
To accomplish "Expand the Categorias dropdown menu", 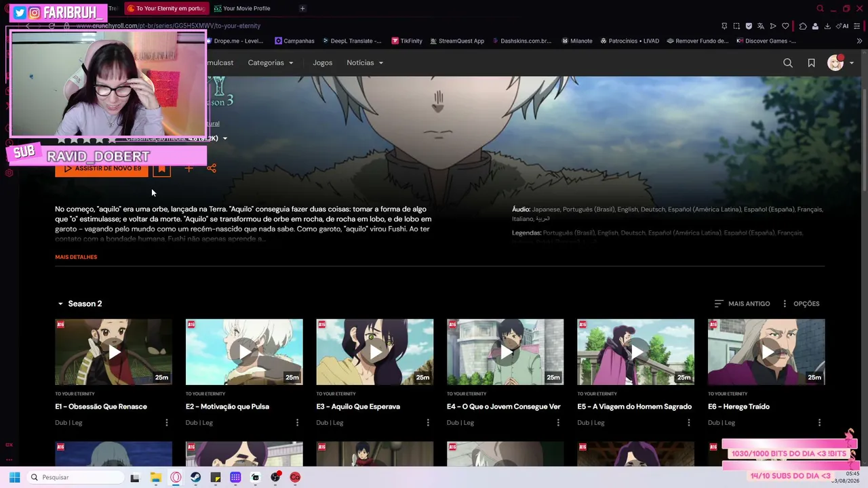I will (271, 62).
